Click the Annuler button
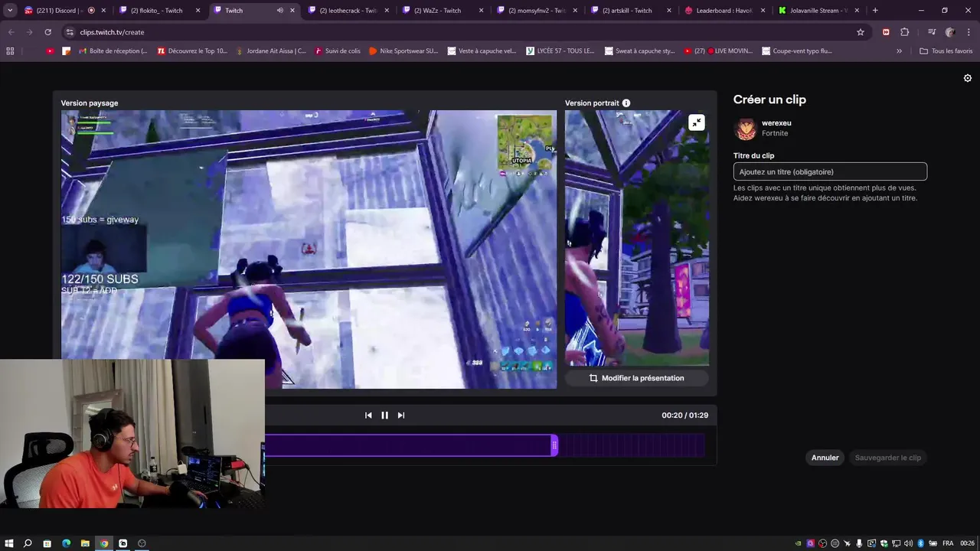The image size is (980, 551). [x=825, y=458]
